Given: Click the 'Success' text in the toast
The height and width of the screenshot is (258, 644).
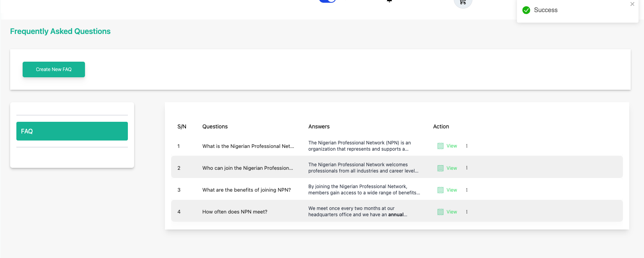Looking at the screenshot, I should coord(546,10).
